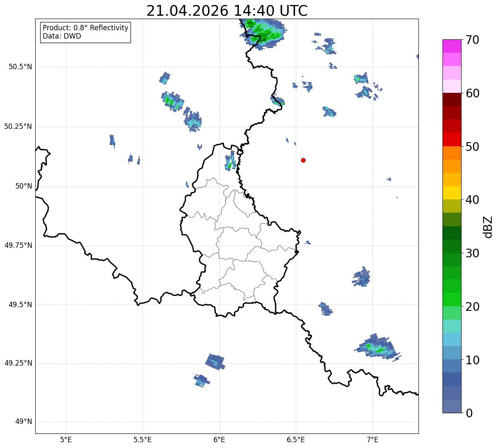498x448 pixels.
Task: Click the 5.5°E longitude tick label
Action: pyautogui.click(x=143, y=439)
